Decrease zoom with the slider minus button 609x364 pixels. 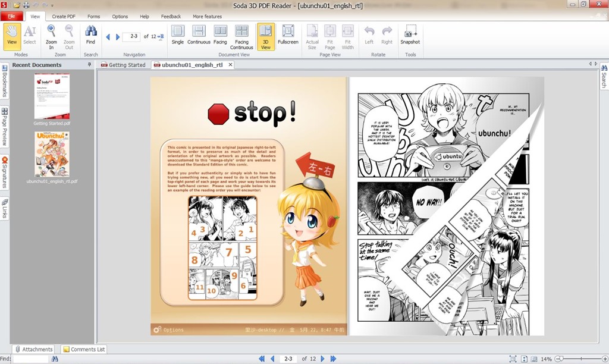557,359
